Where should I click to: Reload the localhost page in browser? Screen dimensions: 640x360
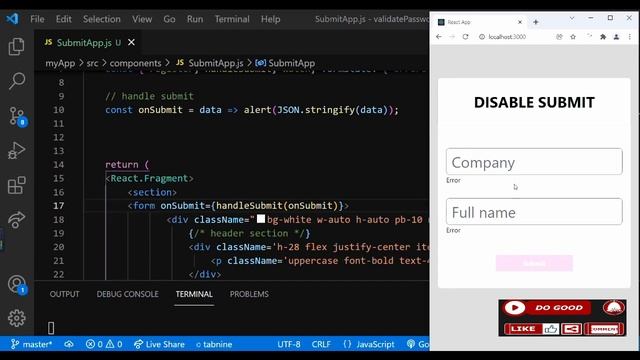pyautogui.click(x=465, y=37)
